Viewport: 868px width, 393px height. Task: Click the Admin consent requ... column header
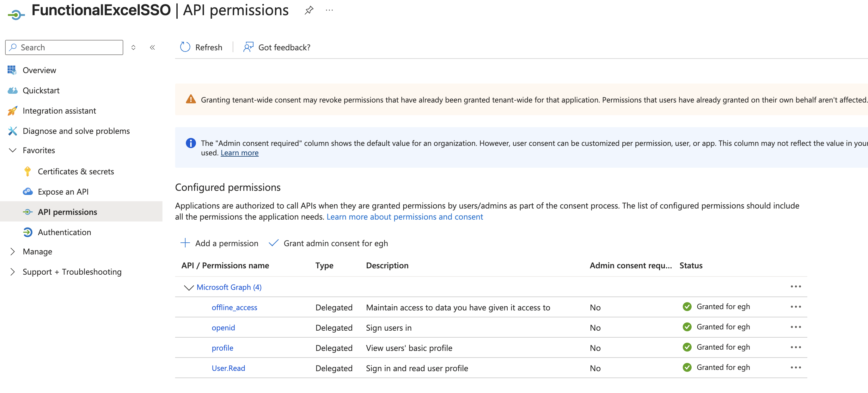(x=630, y=265)
